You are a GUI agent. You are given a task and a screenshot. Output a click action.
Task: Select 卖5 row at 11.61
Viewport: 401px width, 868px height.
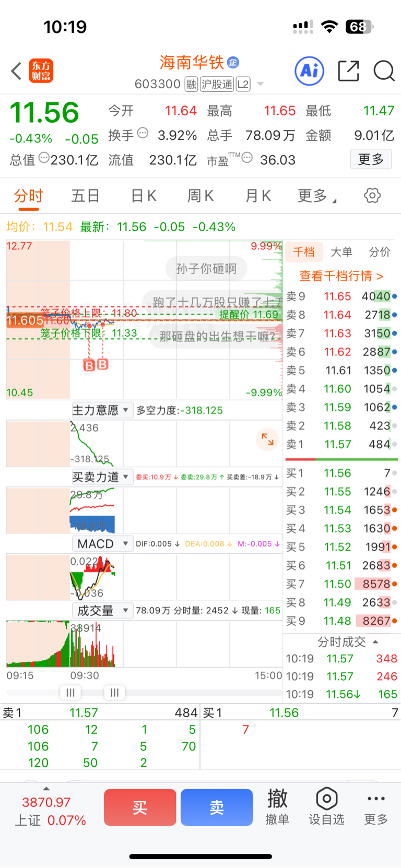(342, 371)
